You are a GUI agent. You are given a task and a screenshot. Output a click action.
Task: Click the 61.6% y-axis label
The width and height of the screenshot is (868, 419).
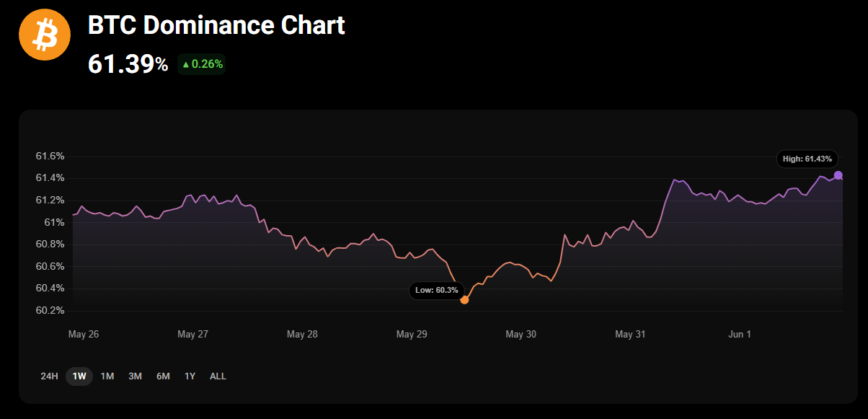(x=50, y=156)
